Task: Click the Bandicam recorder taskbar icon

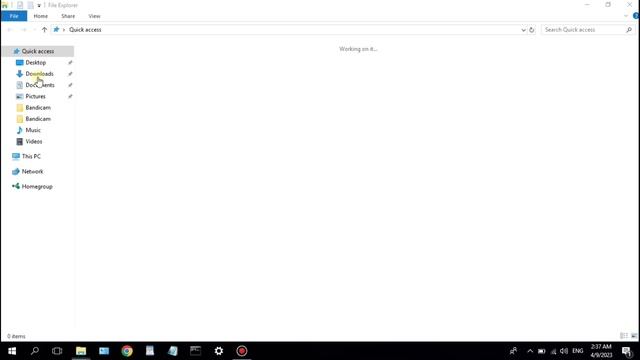Action: [242, 351]
